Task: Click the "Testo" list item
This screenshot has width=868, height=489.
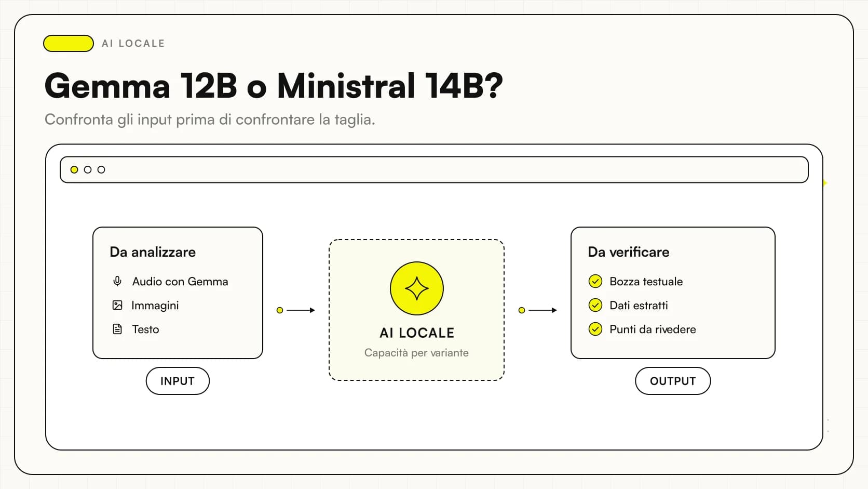Action: [145, 329]
